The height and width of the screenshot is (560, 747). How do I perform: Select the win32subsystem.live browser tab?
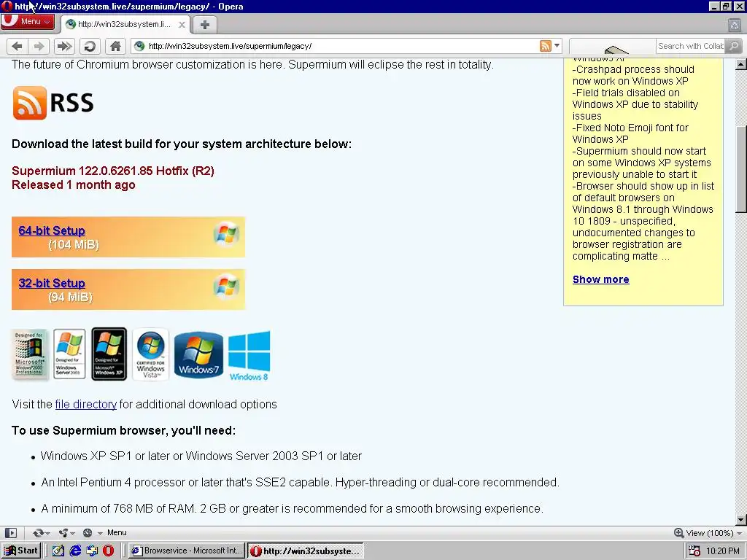point(125,24)
